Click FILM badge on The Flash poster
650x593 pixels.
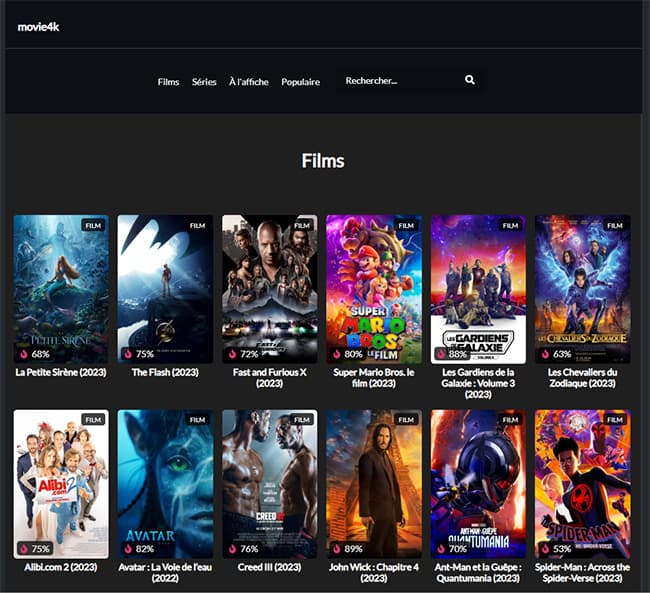(197, 226)
